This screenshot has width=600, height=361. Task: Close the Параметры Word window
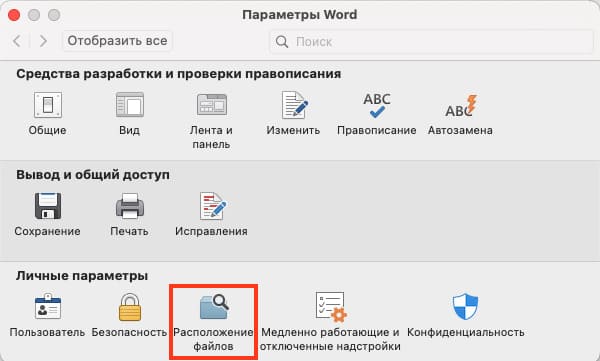(x=14, y=15)
